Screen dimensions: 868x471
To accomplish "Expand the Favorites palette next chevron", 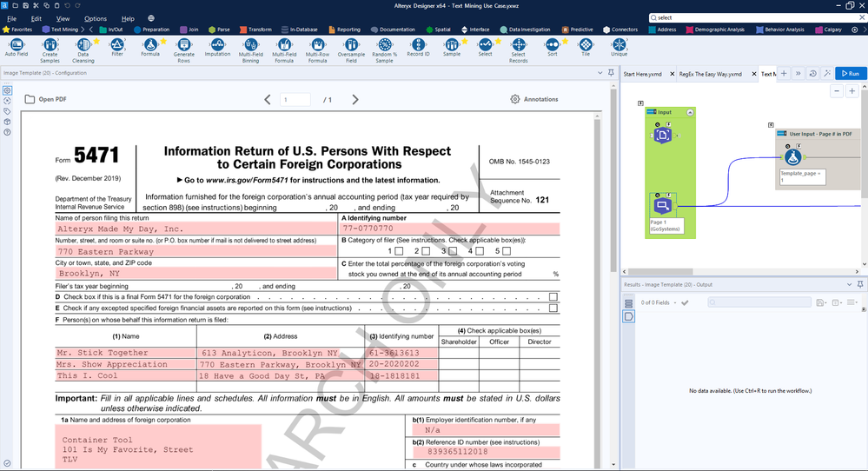I will tap(83, 30).
